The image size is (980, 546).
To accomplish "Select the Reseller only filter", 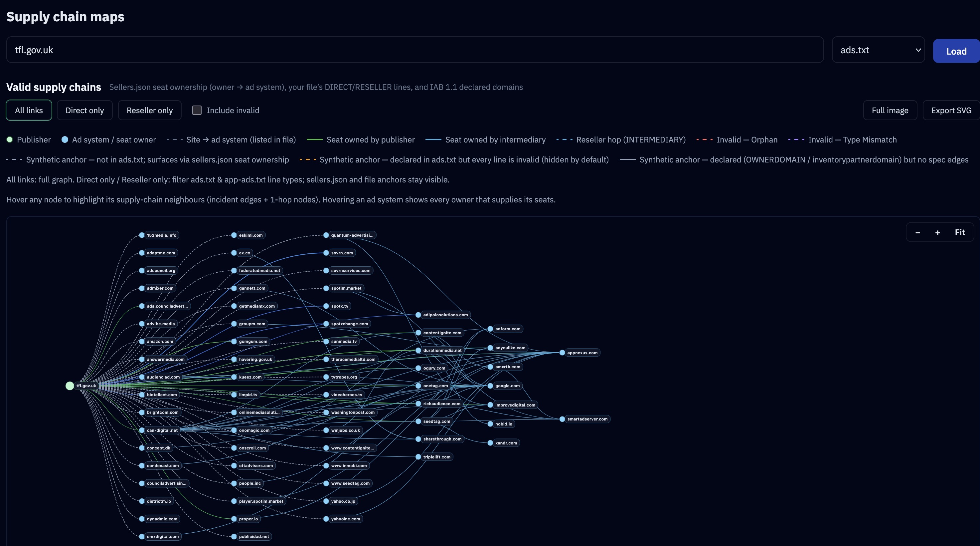I will [x=149, y=111].
